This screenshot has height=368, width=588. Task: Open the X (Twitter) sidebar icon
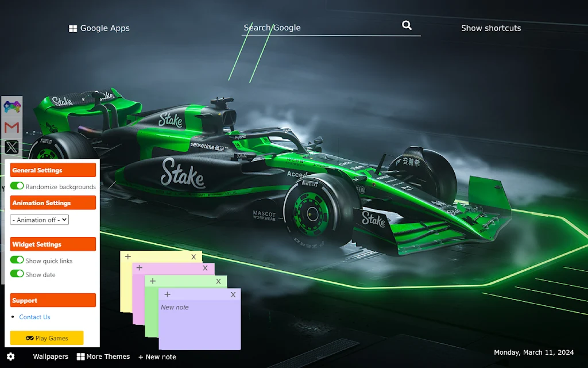[12, 147]
